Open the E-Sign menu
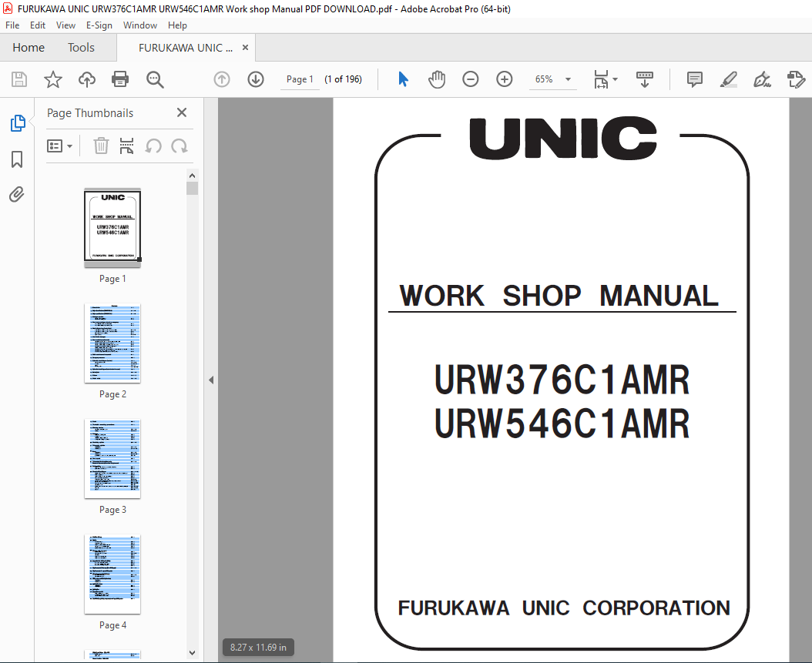Viewport: 812px width, 663px height. click(x=99, y=25)
